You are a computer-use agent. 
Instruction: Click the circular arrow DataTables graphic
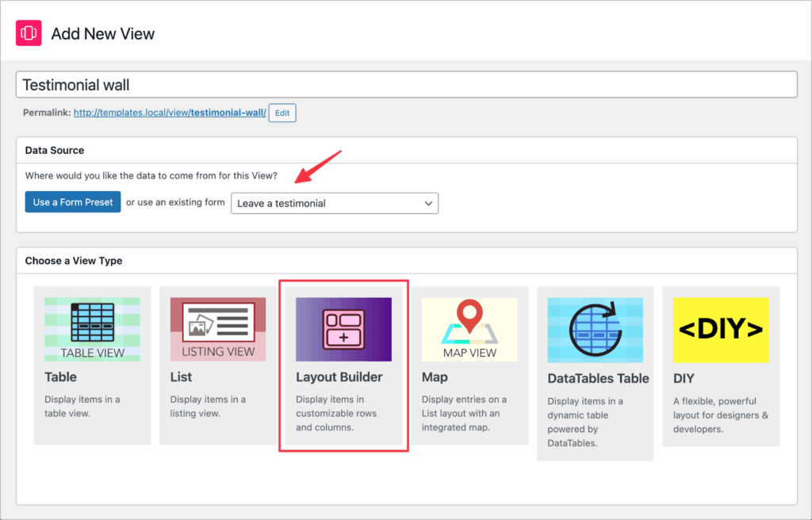point(595,328)
